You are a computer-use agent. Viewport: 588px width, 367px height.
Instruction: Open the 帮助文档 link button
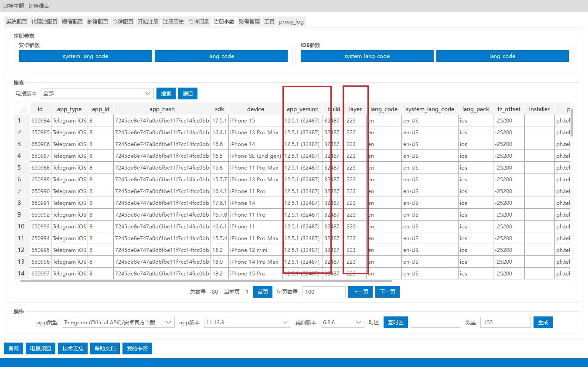pos(105,349)
